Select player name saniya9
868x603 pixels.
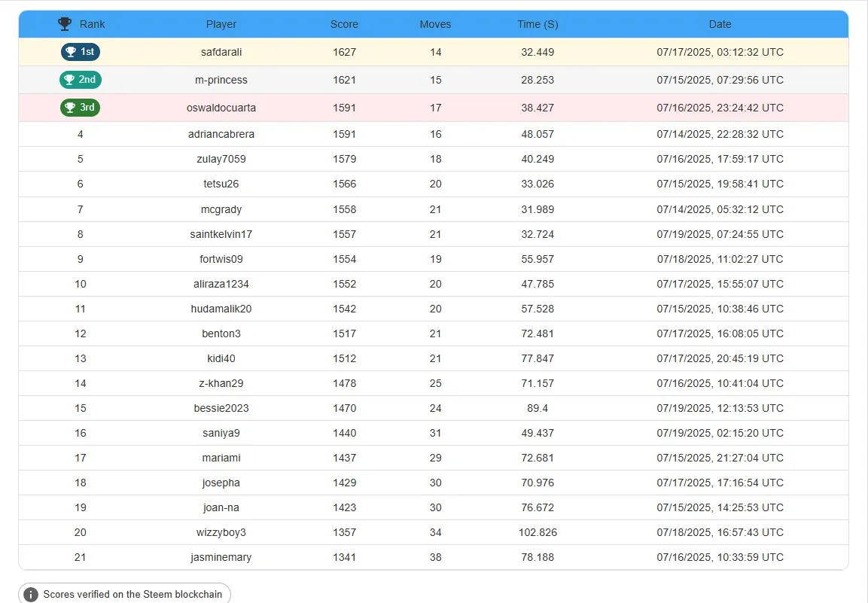click(221, 433)
